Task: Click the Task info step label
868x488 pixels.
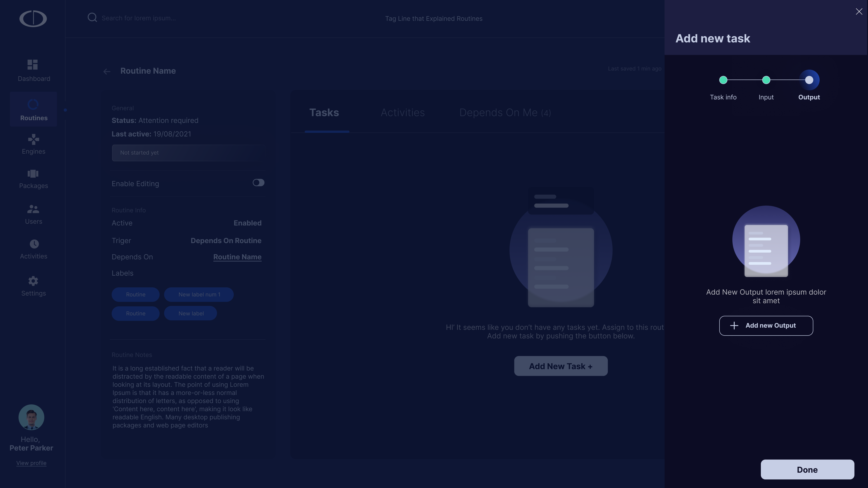Action: [723, 97]
